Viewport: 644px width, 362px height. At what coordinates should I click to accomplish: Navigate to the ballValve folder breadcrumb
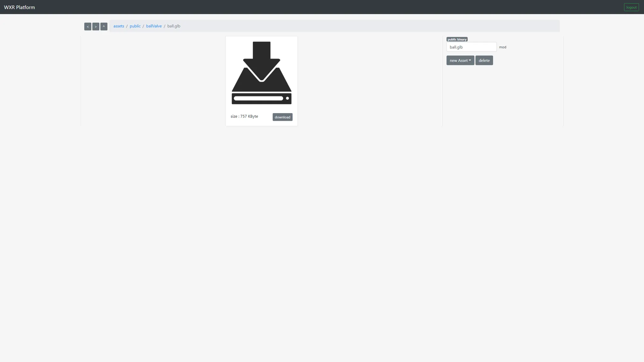(x=154, y=26)
